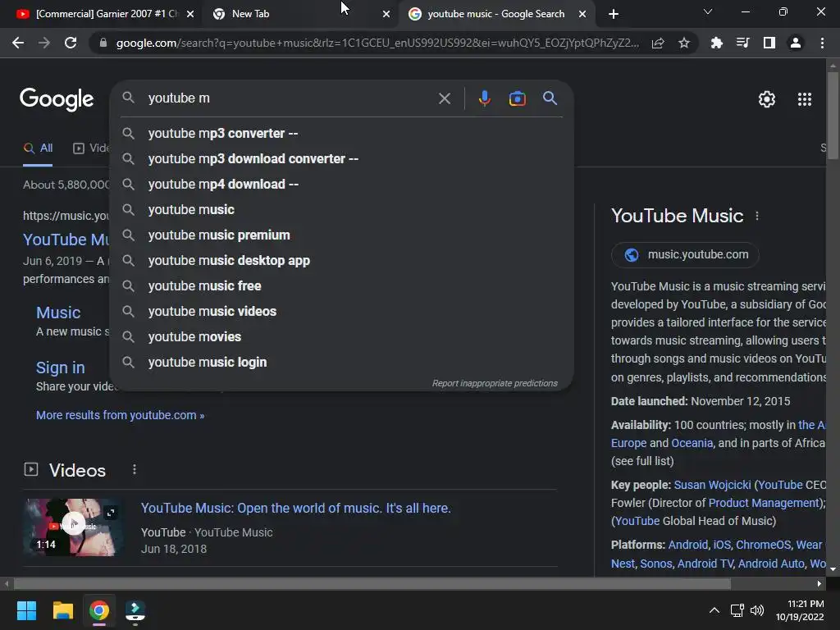Open the Chrome profile icon
Image resolution: width=840 pixels, height=630 pixels.
(796, 43)
